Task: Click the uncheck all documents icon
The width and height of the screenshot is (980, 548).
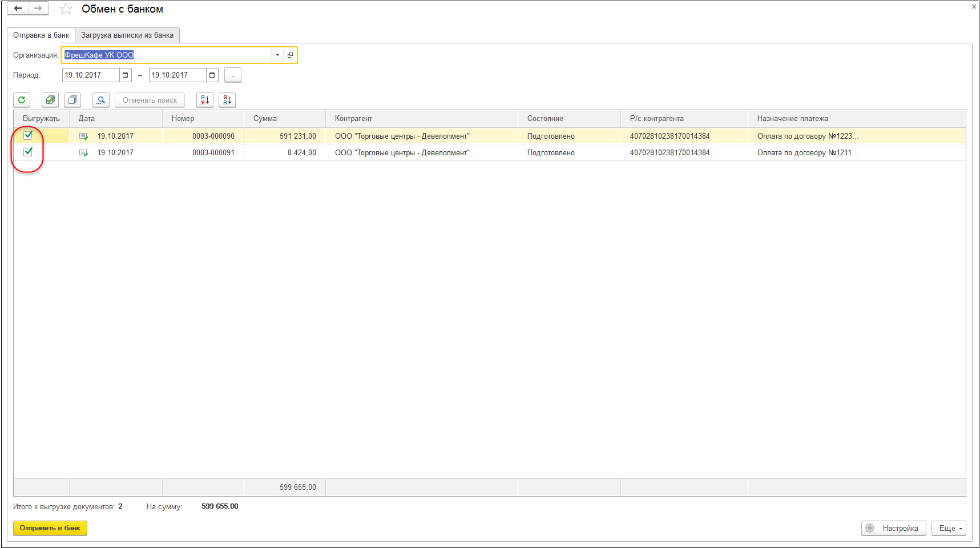Action: click(x=72, y=100)
